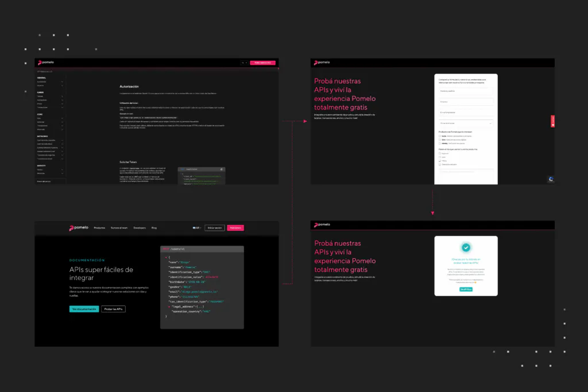Click the Pomelo logo in the Autorización docs header

[x=46, y=63]
